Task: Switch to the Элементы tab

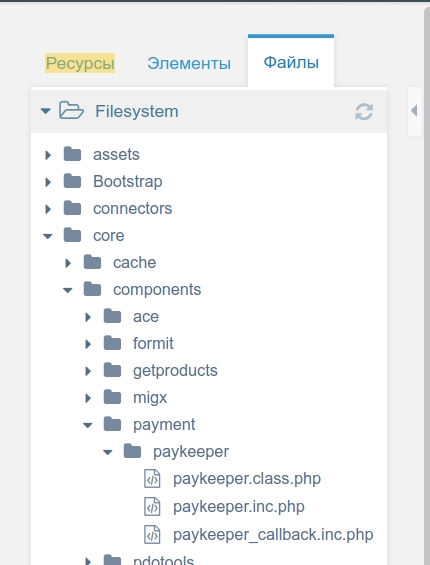Action: [x=189, y=63]
